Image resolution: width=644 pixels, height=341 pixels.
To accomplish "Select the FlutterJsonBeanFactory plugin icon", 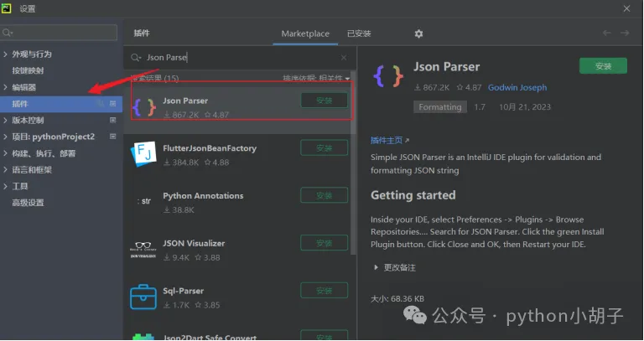I will (x=143, y=154).
